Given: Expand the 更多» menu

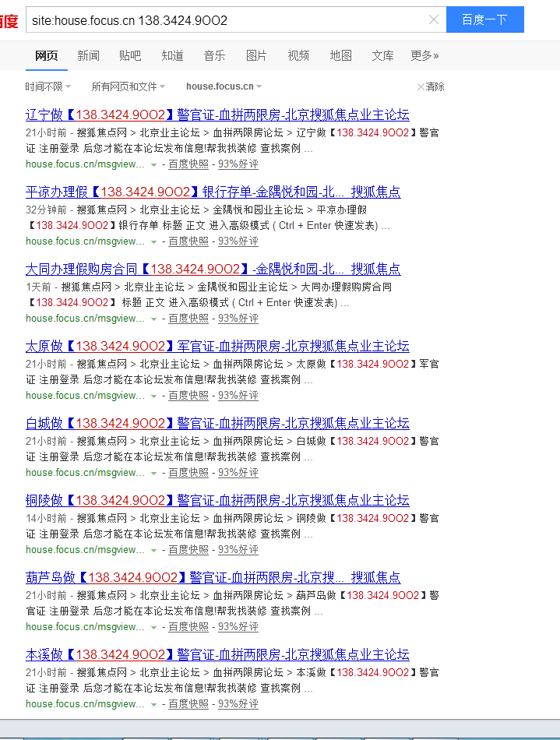Looking at the screenshot, I should pyautogui.click(x=424, y=55).
